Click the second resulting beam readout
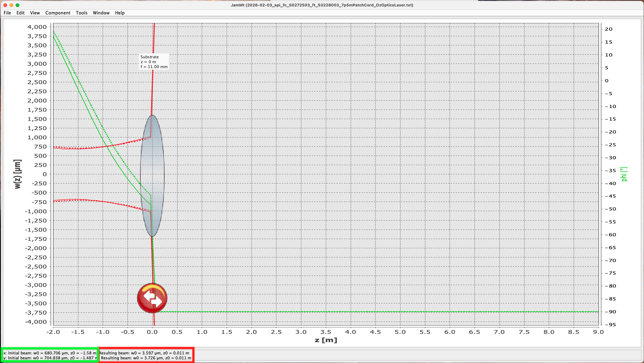The width and height of the screenshot is (644, 363). 146,358
